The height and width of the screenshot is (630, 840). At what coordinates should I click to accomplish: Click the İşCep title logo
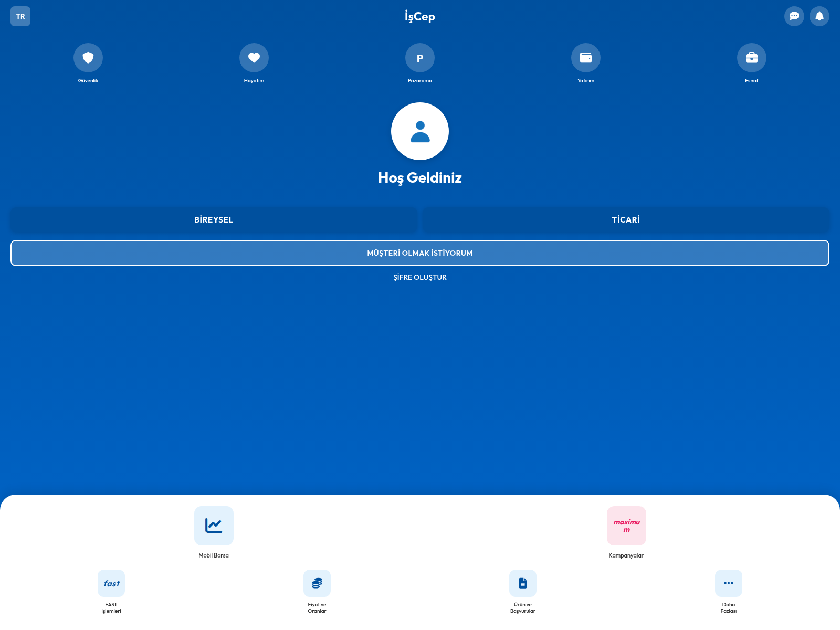pyautogui.click(x=420, y=16)
